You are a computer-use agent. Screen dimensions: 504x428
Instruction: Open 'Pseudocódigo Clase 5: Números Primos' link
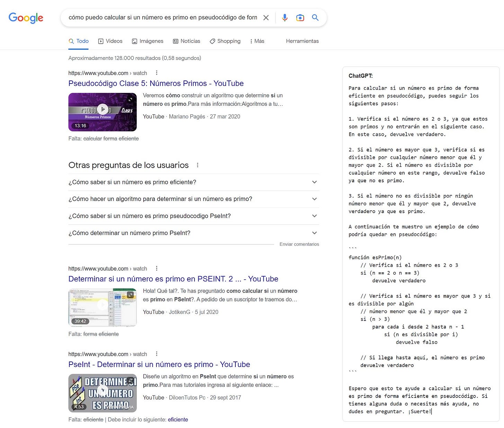coord(156,84)
